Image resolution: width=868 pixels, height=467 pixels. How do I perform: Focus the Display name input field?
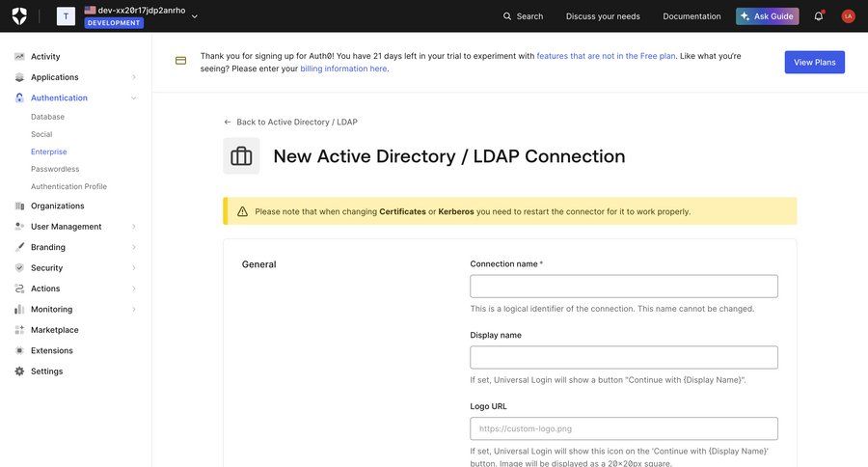tap(624, 357)
